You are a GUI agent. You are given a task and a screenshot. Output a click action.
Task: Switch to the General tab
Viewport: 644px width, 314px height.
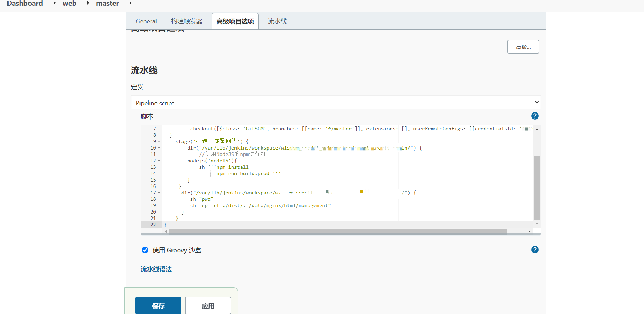(146, 21)
